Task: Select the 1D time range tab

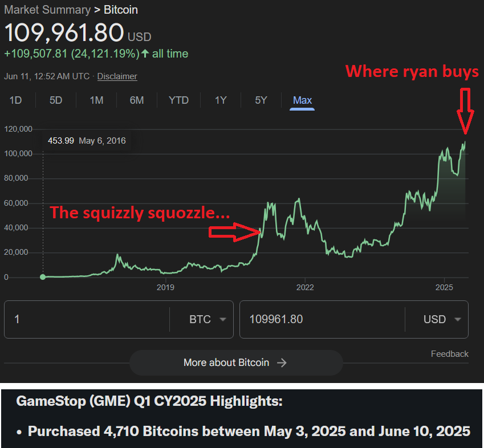Action: (x=16, y=100)
